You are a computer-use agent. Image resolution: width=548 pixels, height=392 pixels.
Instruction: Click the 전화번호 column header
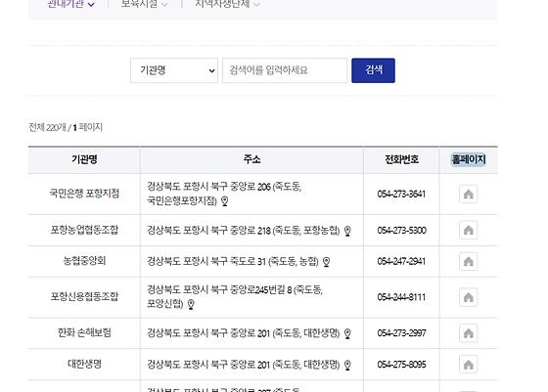(401, 160)
